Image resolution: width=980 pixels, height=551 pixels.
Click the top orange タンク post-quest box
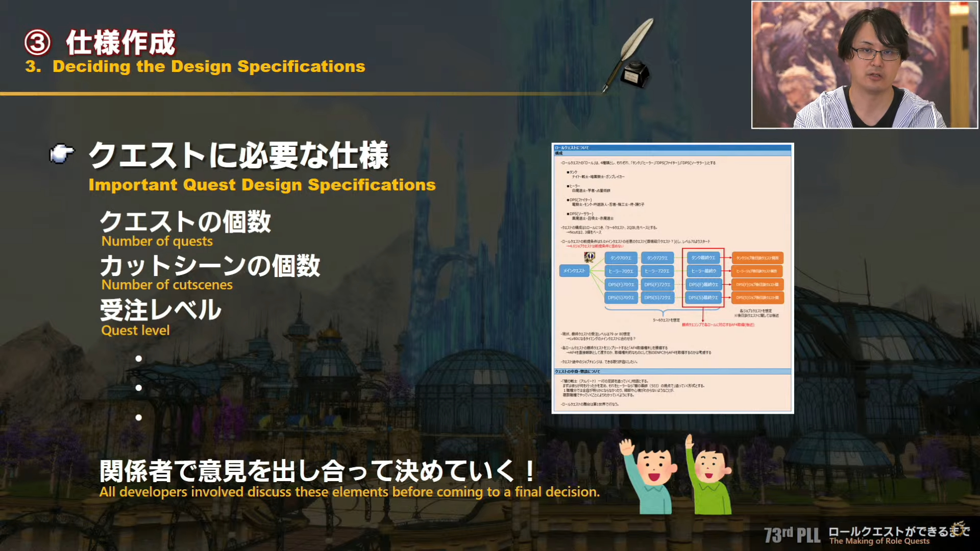[757, 258]
